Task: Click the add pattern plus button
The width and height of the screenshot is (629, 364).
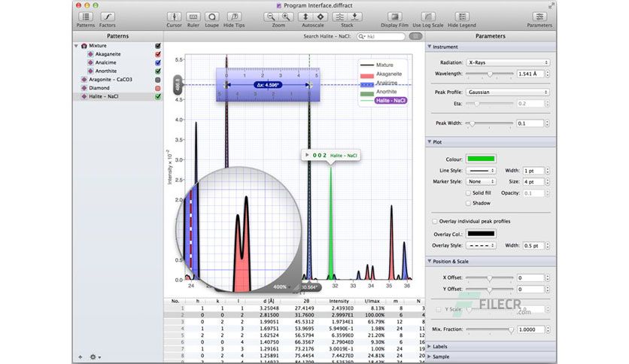Action: 81,356
